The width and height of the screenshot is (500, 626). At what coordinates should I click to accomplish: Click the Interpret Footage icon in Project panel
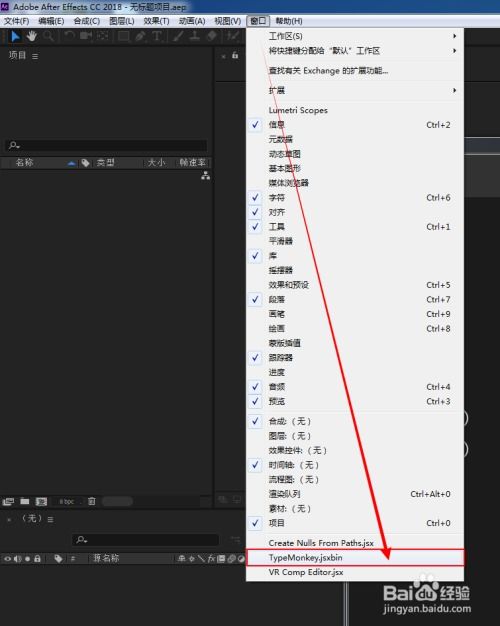click(8, 501)
